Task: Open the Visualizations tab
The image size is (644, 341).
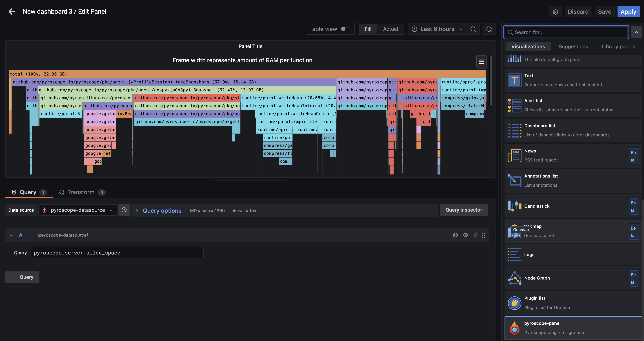Action: 528,46
